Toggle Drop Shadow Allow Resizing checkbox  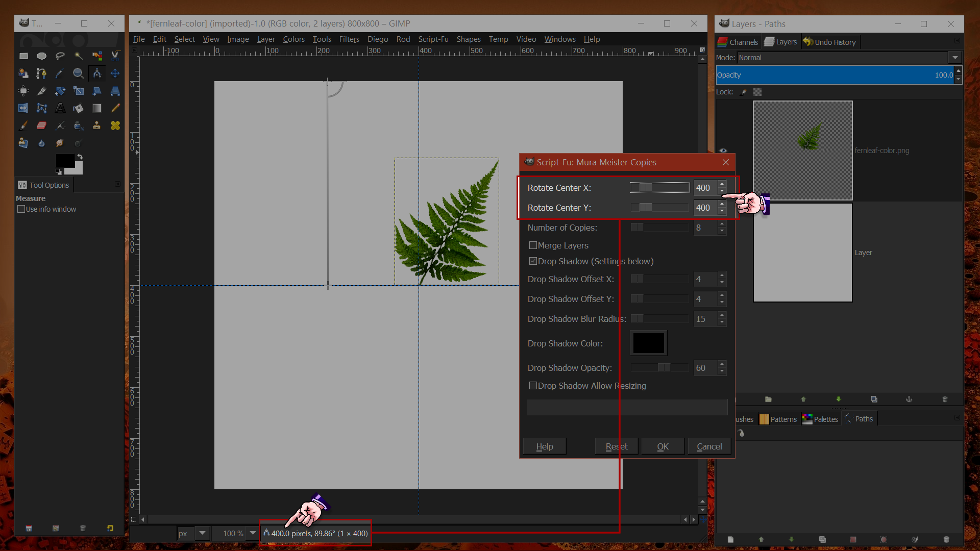[533, 386]
